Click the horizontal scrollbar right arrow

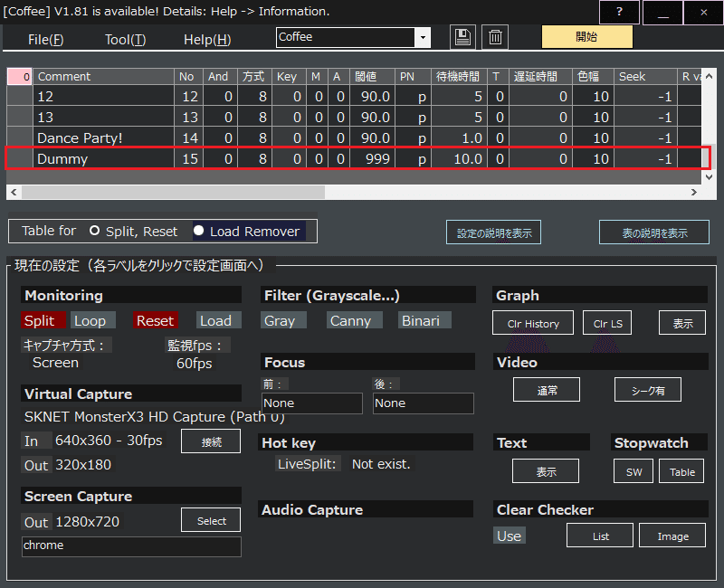tap(694, 192)
